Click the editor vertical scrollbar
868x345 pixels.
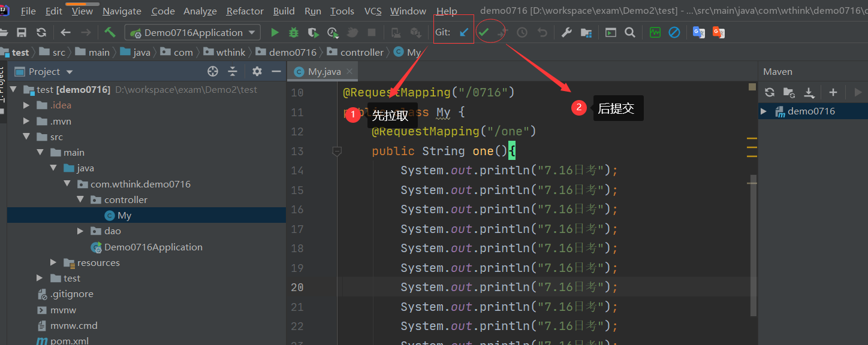pyautogui.click(x=753, y=246)
